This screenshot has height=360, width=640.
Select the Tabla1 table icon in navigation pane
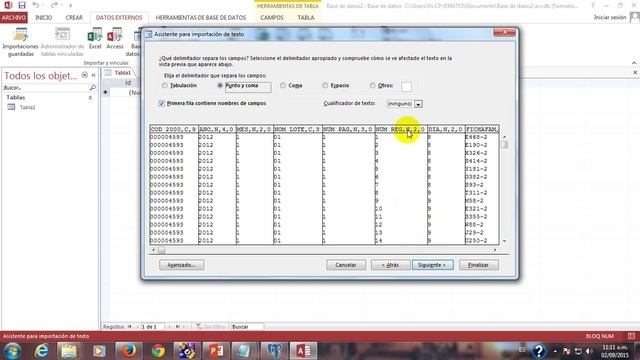tap(11, 107)
